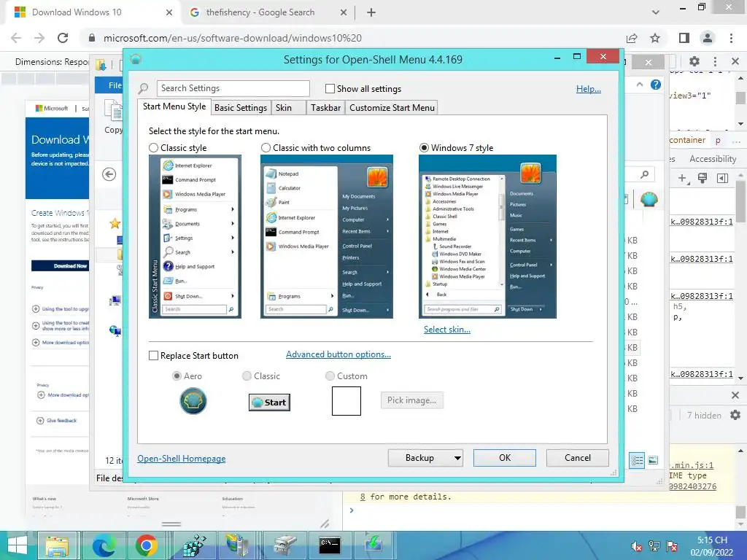Click the empty Custom button image box

point(347,401)
